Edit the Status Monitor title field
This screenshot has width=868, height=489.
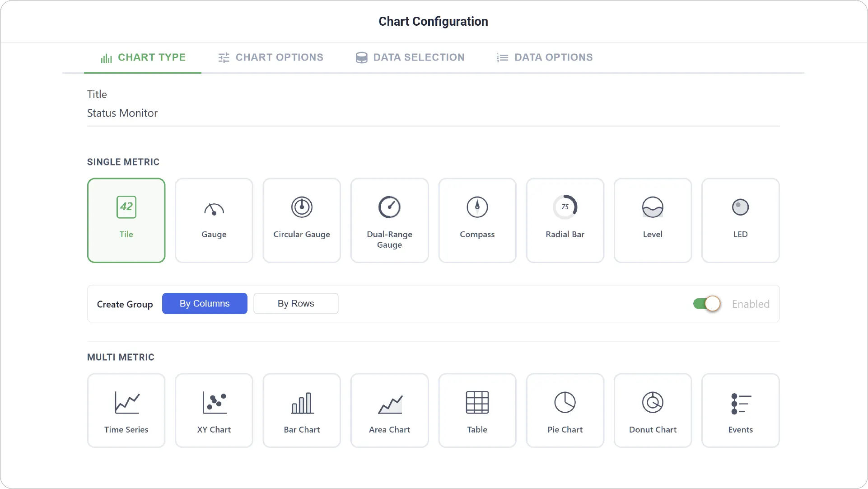click(434, 113)
